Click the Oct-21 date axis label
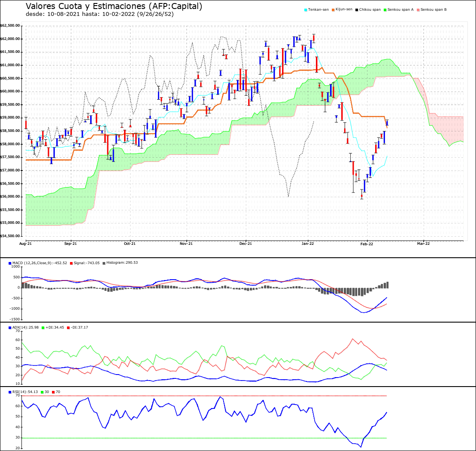476x451 pixels. pos(130,244)
